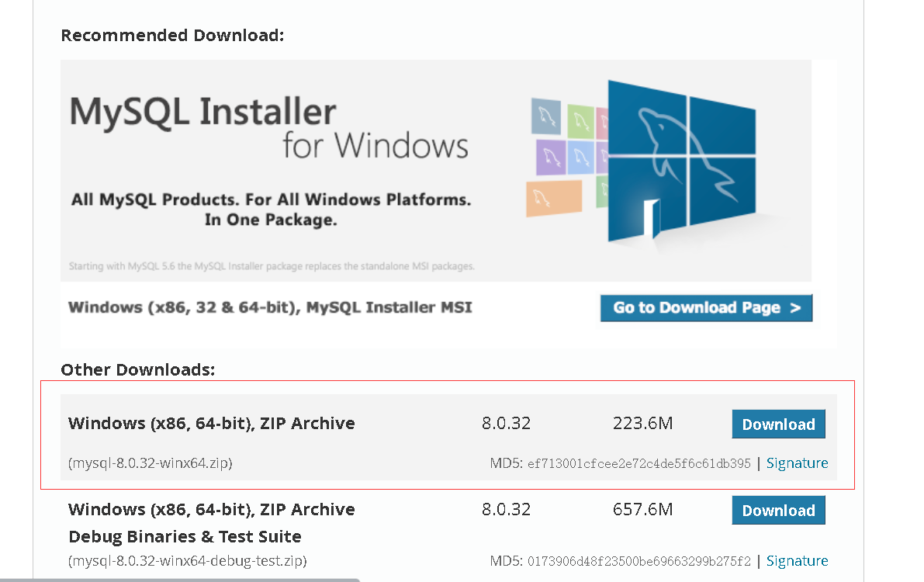This screenshot has height=582, width=924.
Task: Select the text "Windows (x86, 32 & 64-bit), MySQL Installer MSI"
Action: pyautogui.click(x=270, y=307)
